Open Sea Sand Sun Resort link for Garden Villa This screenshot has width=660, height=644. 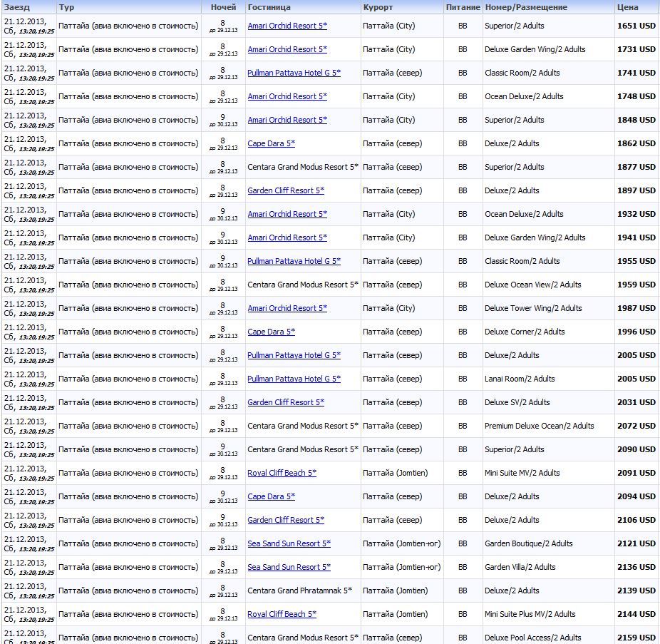pos(289,568)
